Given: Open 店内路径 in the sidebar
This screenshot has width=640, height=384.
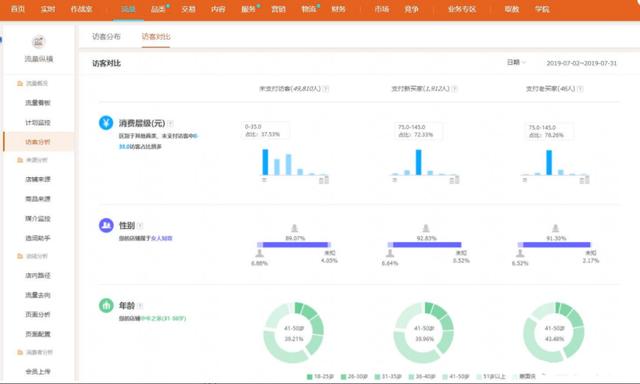Looking at the screenshot, I should (x=38, y=275).
